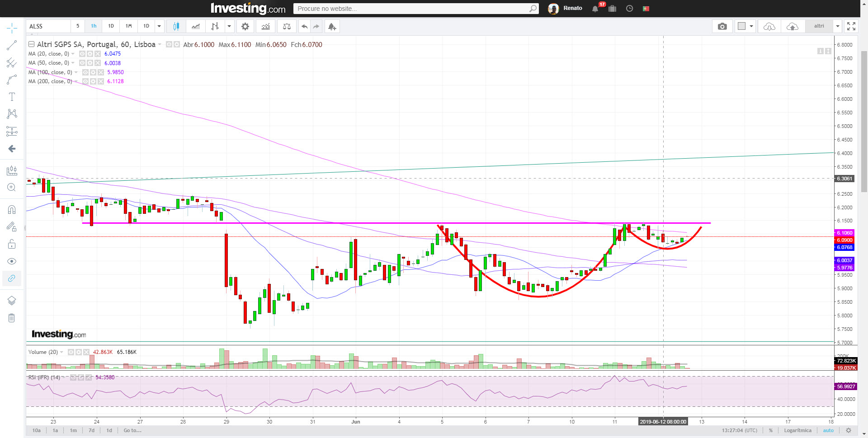Open chart settings gear in toolbar
Image resolution: width=868 pixels, height=438 pixels.
click(x=245, y=26)
